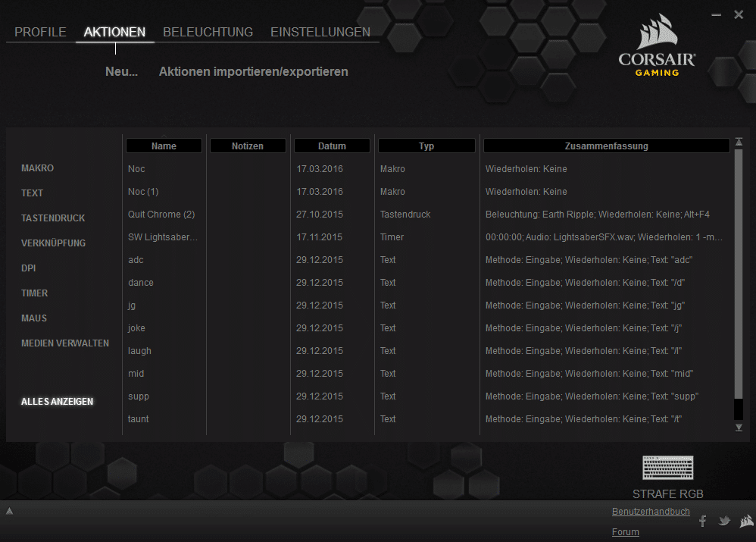Screen dimensions: 756x542
Task: Click the Corsair sails icon in footer
Action: pyautogui.click(x=745, y=521)
